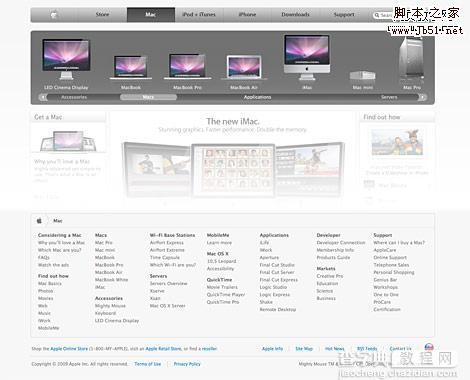Click the Apple logo in the navigation bar

click(x=54, y=15)
